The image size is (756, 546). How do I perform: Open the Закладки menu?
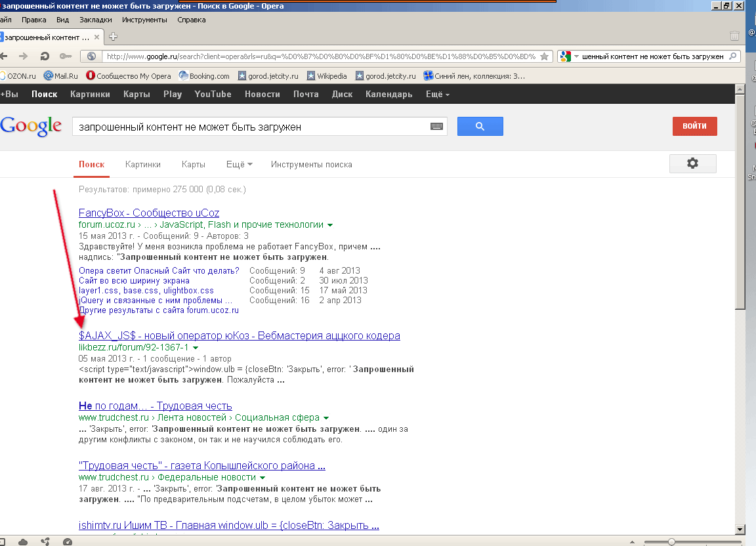[x=95, y=20]
